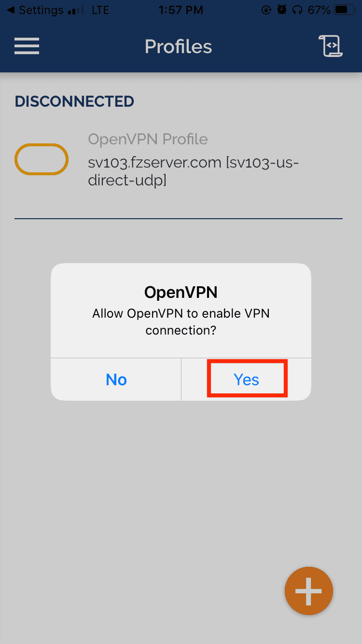Tap the Profiles header title

click(x=179, y=46)
